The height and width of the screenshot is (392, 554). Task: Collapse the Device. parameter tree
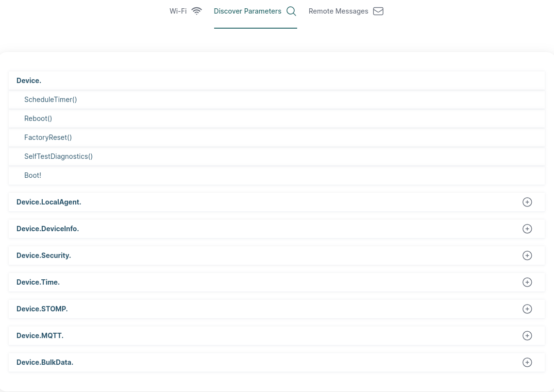pyautogui.click(x=29, y=80)
